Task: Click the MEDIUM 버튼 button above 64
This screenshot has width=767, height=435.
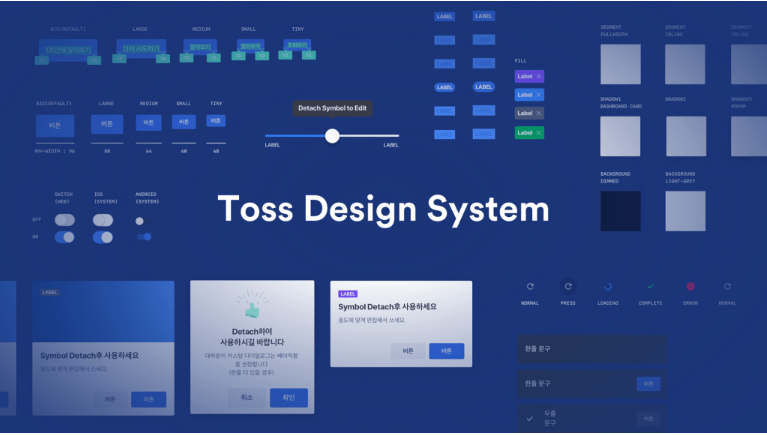Action: [149, 123]
